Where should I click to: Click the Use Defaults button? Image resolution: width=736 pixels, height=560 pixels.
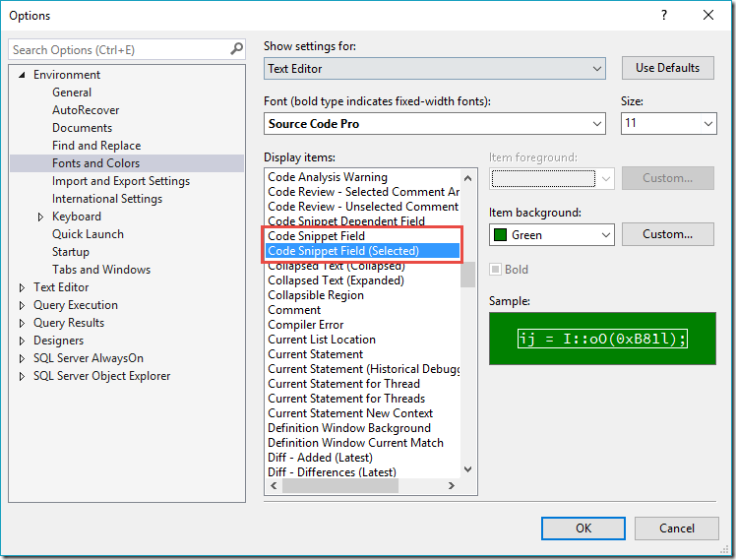[x=668, y=68]
